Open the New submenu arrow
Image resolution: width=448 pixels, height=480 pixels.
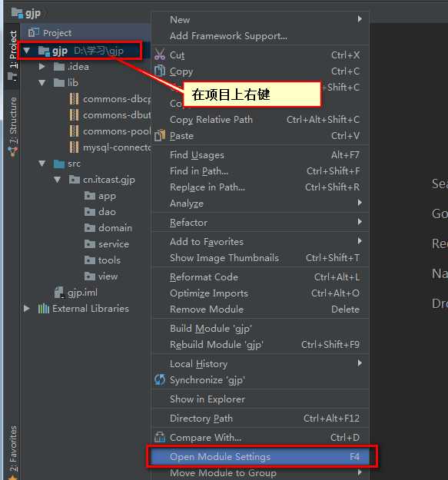[x=360, y=19]
